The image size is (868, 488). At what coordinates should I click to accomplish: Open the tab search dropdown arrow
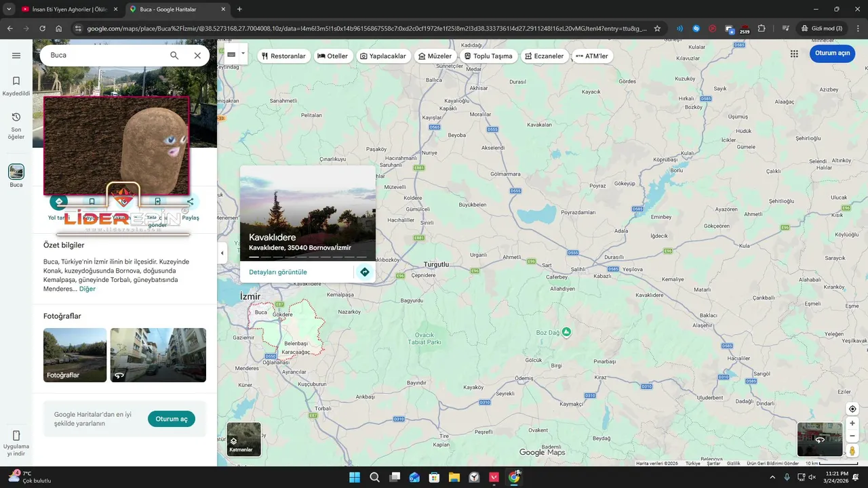tap(9, 9)
